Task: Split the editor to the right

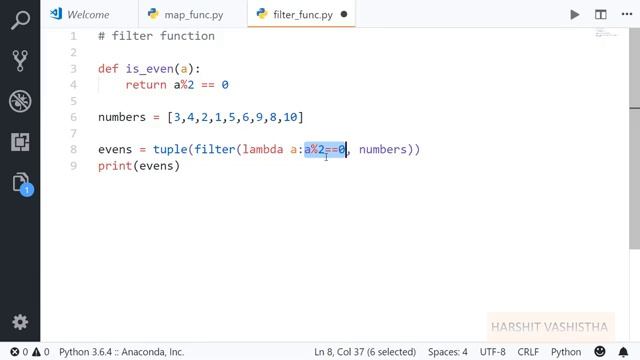Action: coord(600,15)
